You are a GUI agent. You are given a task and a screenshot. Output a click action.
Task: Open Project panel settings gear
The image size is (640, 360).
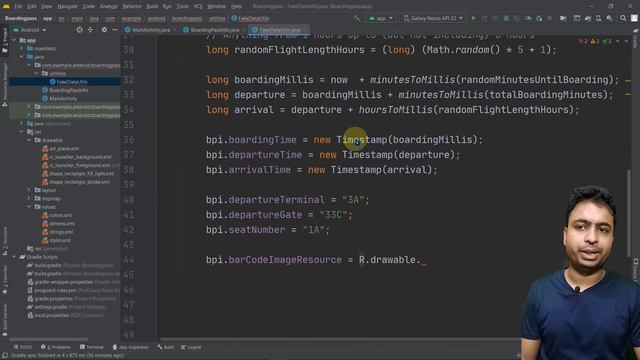(x=104, y=30)
